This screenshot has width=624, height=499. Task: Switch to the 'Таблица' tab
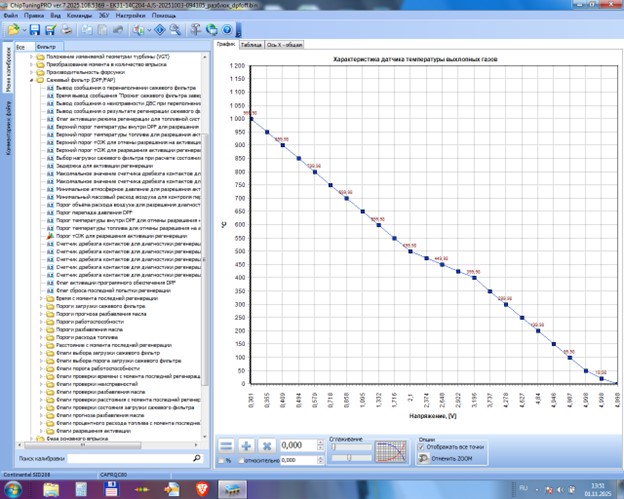(251, 45)
